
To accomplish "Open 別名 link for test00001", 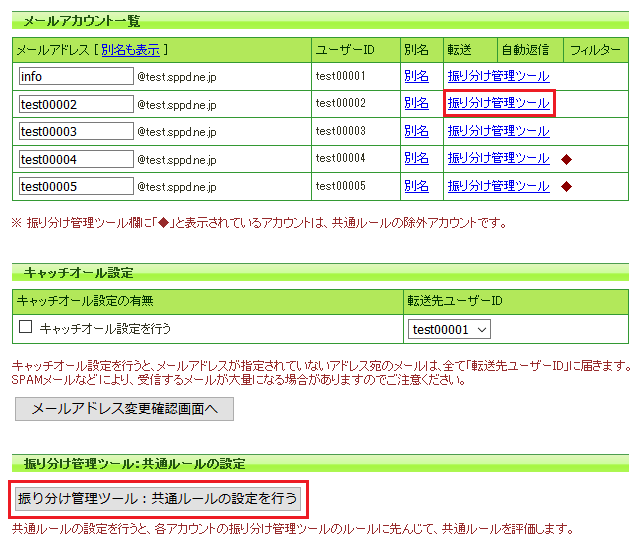I will (x=416, y=76).
